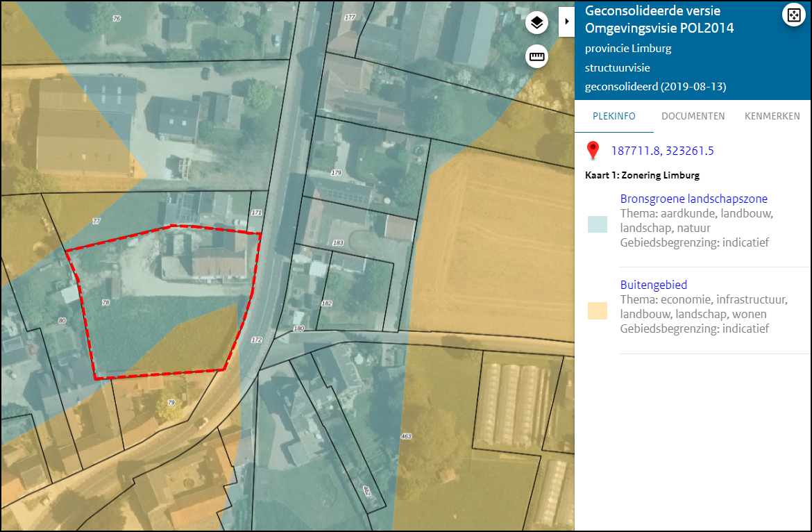The height and width of the screenshot is (532, 812).
Task: Toggle the layers overlay picker open
Action: click(536, 22)
